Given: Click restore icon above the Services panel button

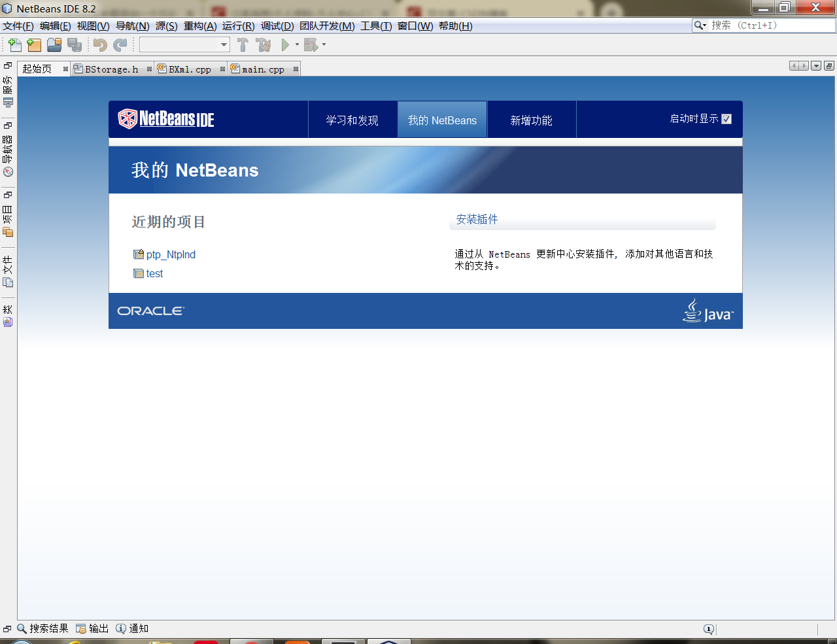Looking at the screenshot, I should coord(8,65).
